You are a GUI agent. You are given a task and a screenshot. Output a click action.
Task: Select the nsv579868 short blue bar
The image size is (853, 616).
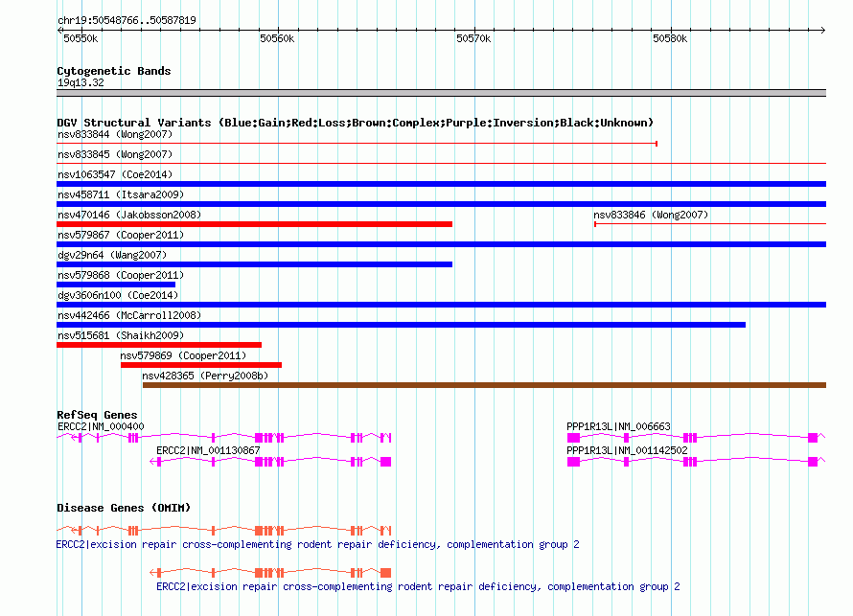116,285
